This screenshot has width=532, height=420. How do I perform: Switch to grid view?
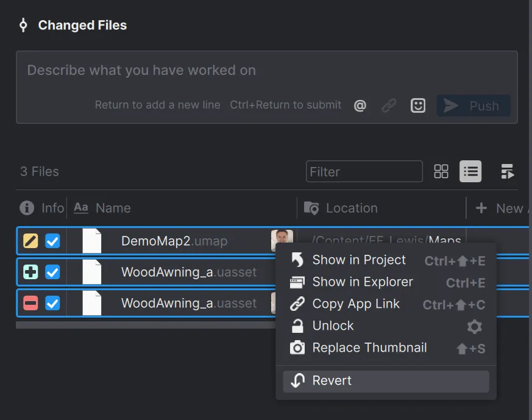[x=441, y=171]
